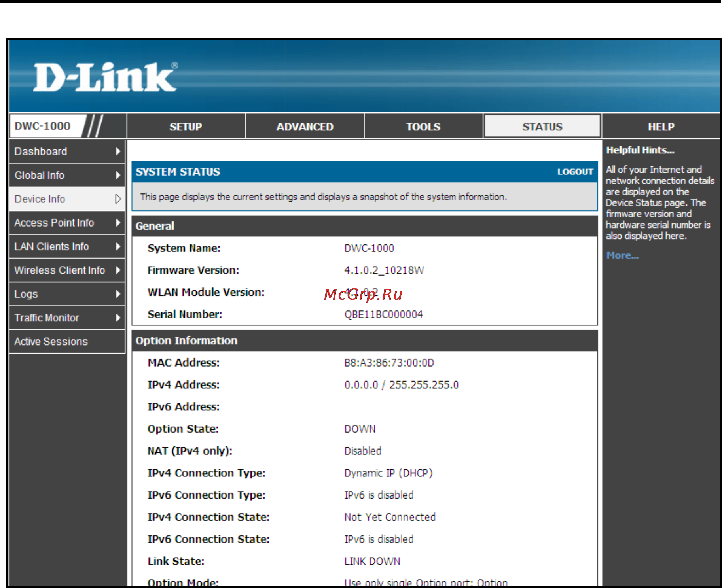Select LAN Clients Info menu item
The image size is (722, 588).
67,246
